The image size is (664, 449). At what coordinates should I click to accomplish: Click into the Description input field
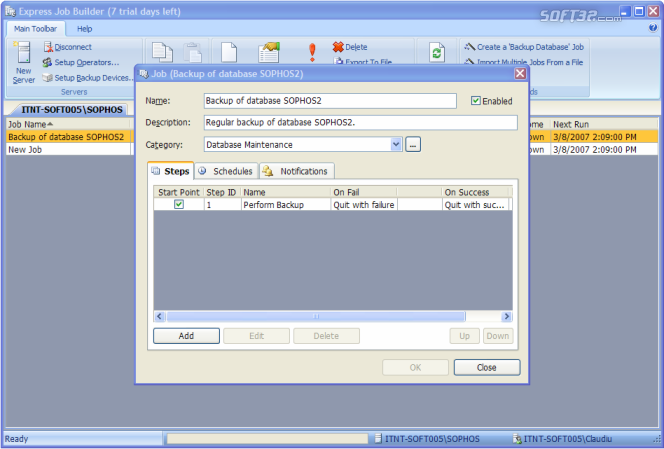point(360,122)
